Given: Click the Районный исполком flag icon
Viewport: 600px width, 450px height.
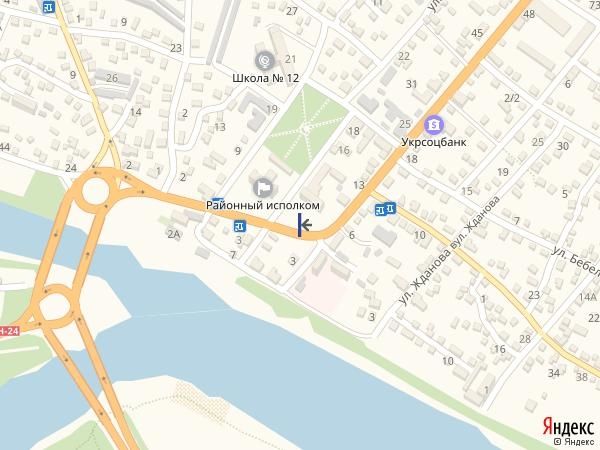Looking at the screenshot, I should [x=263, y=188].
